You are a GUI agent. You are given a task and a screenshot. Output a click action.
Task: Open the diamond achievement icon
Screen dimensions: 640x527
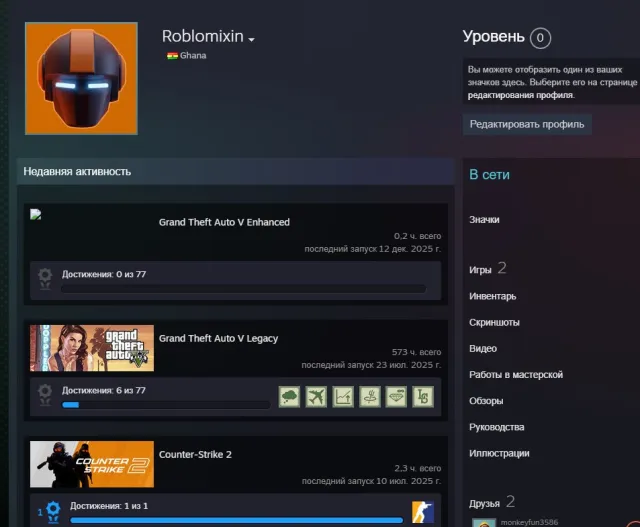(396, 397)
